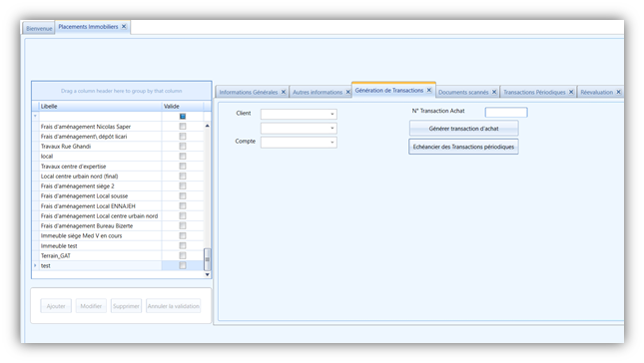Click Echéancier des Transactions périodiques button
Image resolution: width=644 pixels, height=363 pixels.
pos(463,147)
